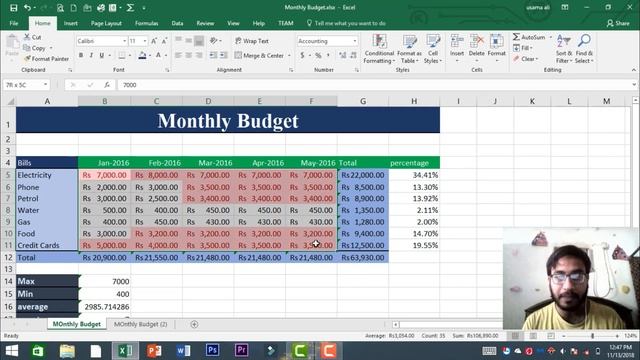Open the Orientation text angle tool
Screen dimensions: 640x360
click(215, 41)
